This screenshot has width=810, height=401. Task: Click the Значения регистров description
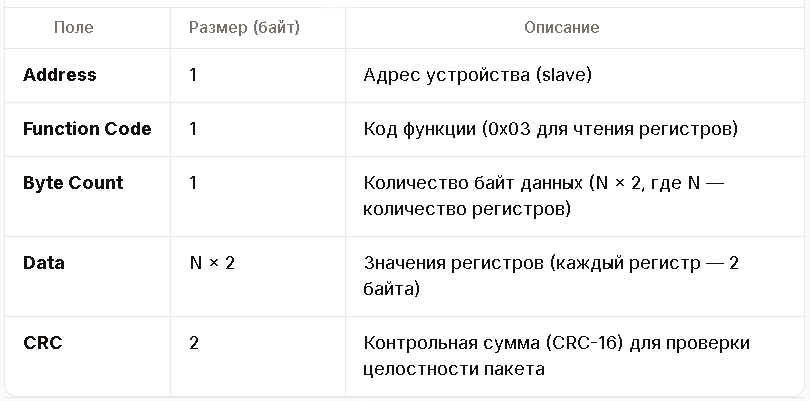pos(551,276)
